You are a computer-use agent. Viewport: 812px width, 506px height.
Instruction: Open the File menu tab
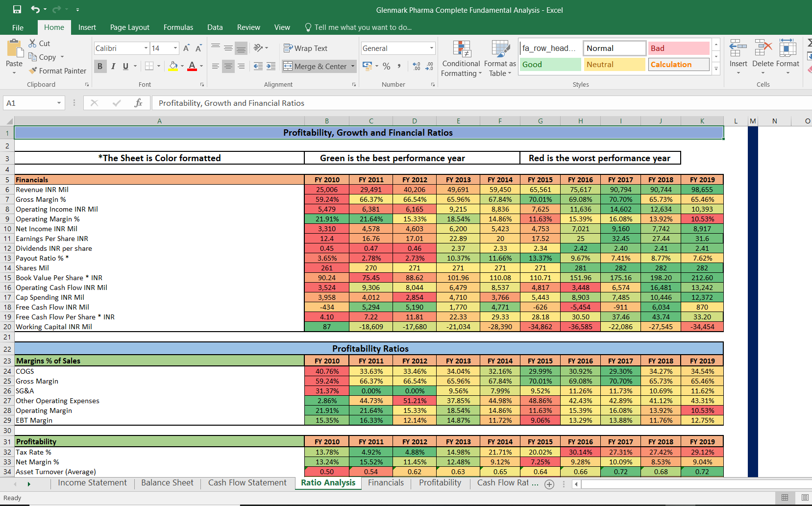click(x=18, y=27)
